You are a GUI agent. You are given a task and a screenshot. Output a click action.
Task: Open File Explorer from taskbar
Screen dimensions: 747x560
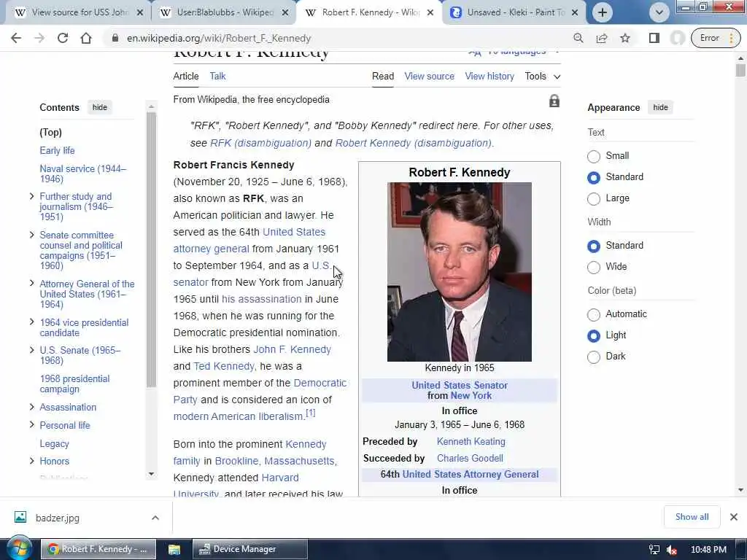pyautogui.click(x=174, y=549)
